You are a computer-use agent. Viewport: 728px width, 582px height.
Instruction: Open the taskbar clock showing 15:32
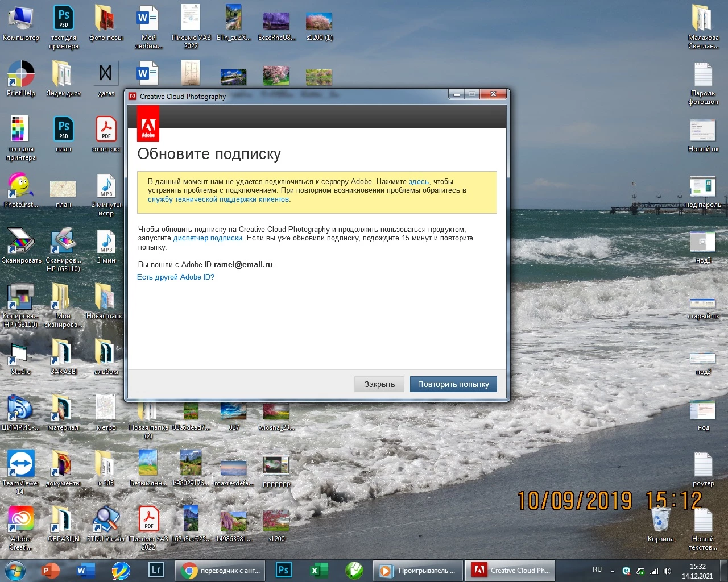pos(697,571)
